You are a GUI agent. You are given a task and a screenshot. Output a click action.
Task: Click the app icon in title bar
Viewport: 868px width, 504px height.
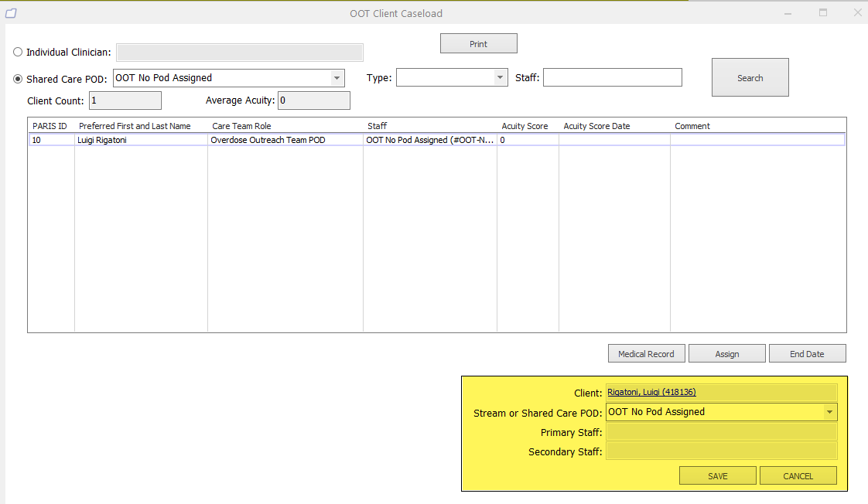(11, 13)
